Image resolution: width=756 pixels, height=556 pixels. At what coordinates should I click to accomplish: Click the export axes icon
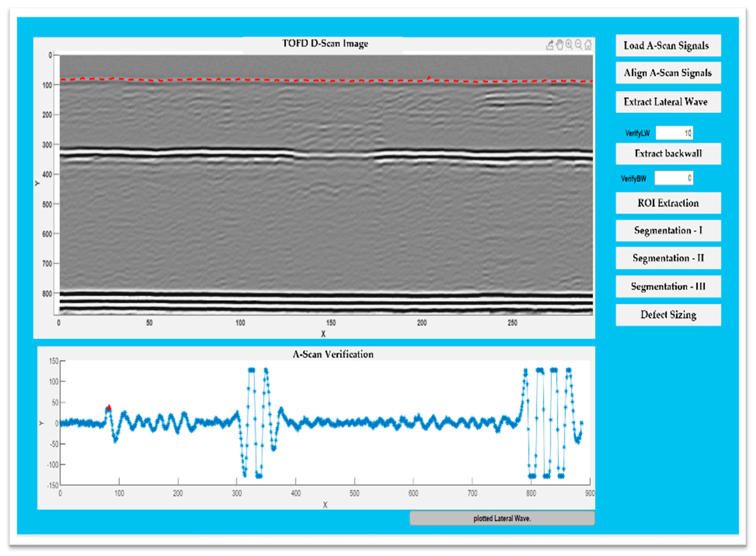[549, 45]
